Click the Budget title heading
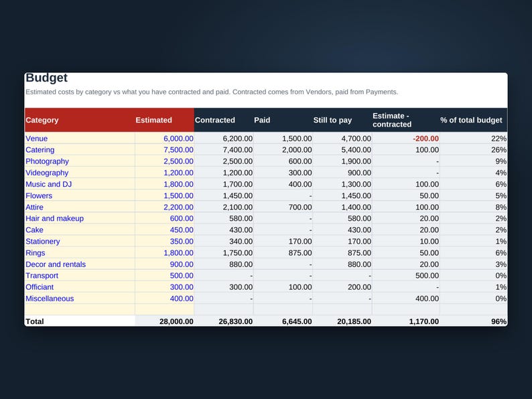Image resolution: width=532 pixels, height=399 pixels. pos(46,78)
